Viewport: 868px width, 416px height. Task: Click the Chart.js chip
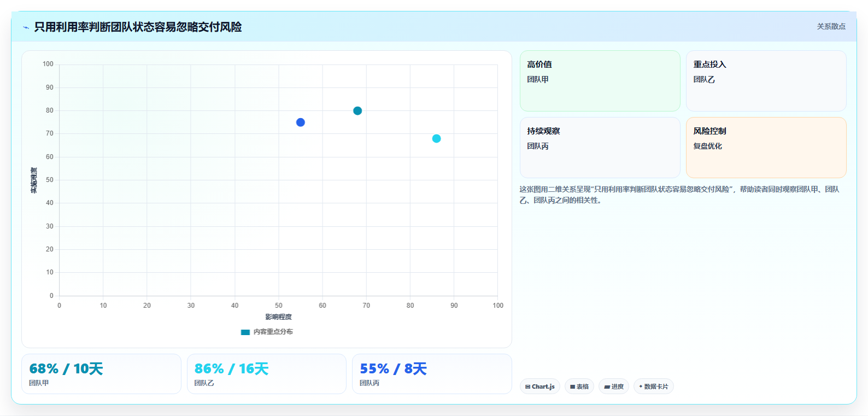tap(540, 386)
